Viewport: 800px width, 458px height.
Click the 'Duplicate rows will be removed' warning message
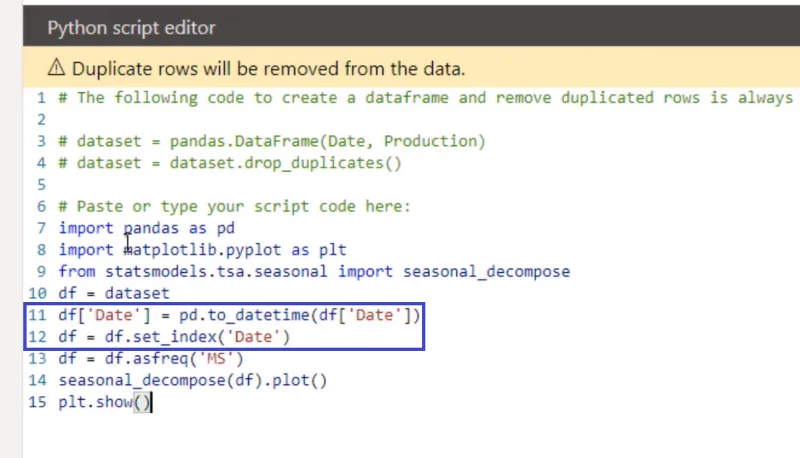point(268,68)
